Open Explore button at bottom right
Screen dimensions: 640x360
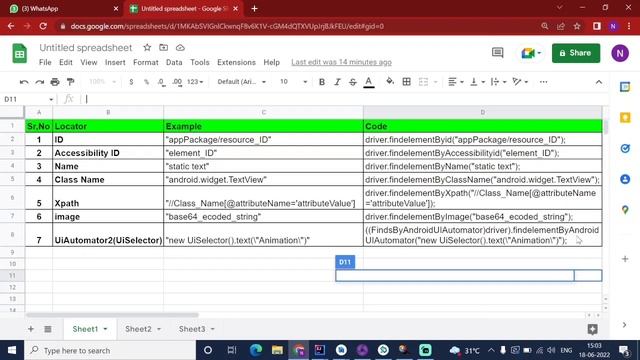593,329
